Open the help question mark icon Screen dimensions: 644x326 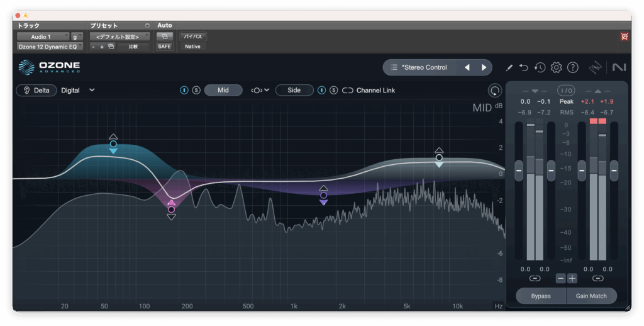pyautogui.click(x=572, y=67)
